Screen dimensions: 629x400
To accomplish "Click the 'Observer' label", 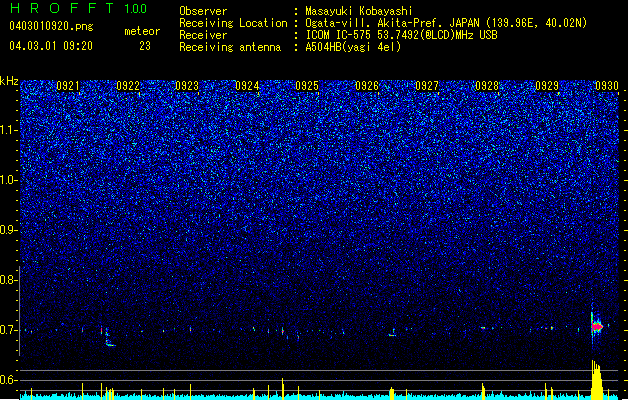I will (203, 11).
